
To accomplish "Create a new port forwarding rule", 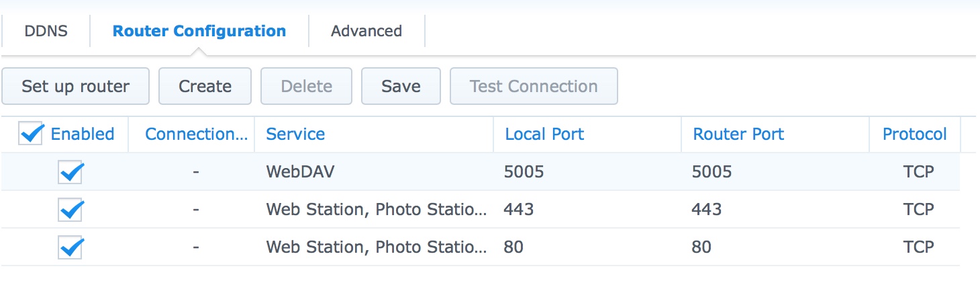I will pyautogui.click(x=205, y=86).
